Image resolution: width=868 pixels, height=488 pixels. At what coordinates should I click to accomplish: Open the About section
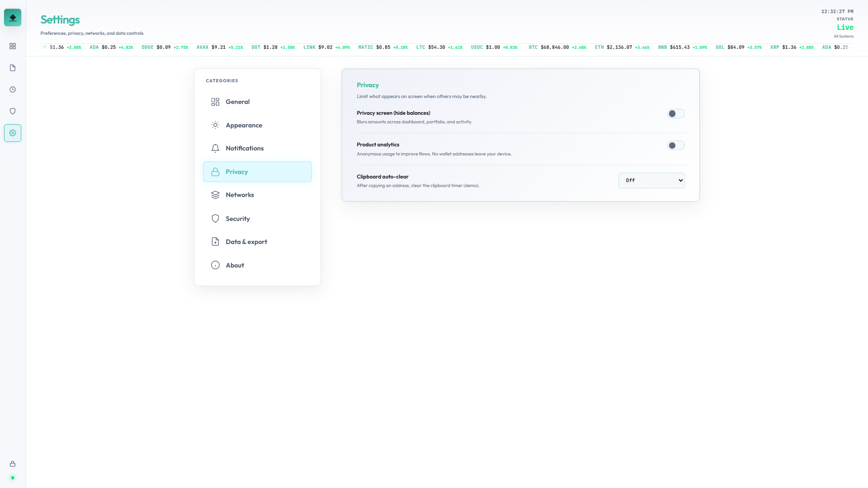pyautogui.click(x=235, y=265)
